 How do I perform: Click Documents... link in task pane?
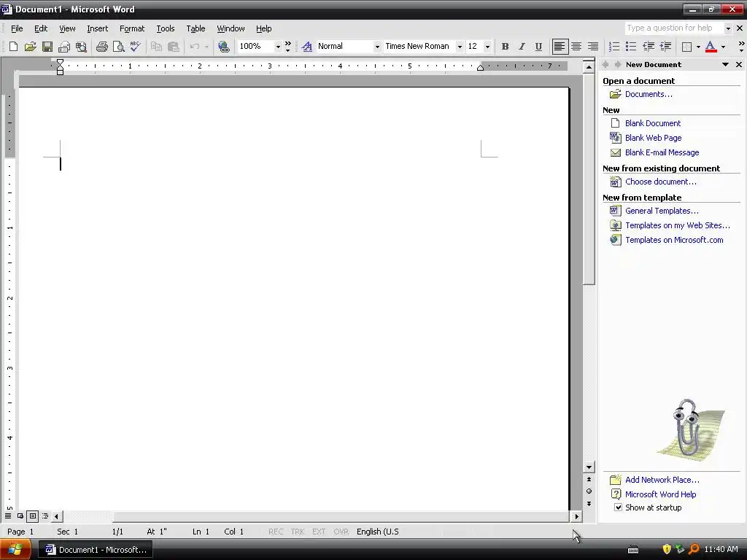649,94
